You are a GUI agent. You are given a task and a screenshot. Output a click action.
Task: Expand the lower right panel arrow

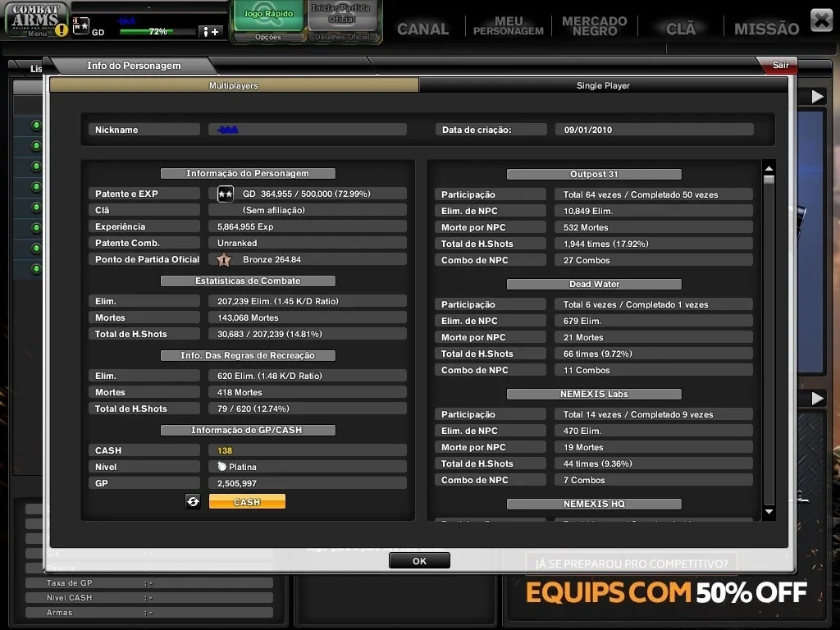coord(817,399)
